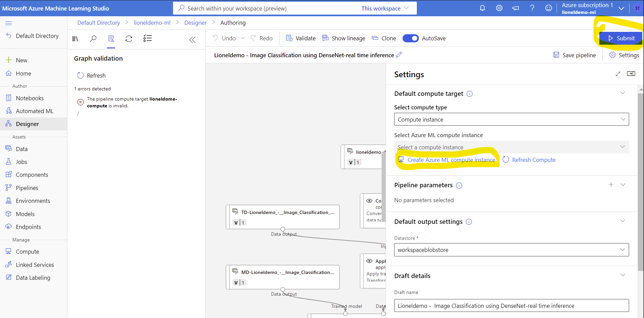This screenshot has width=644, height=318.
Task: Click Refresh Compute
Action: point(529,160)
